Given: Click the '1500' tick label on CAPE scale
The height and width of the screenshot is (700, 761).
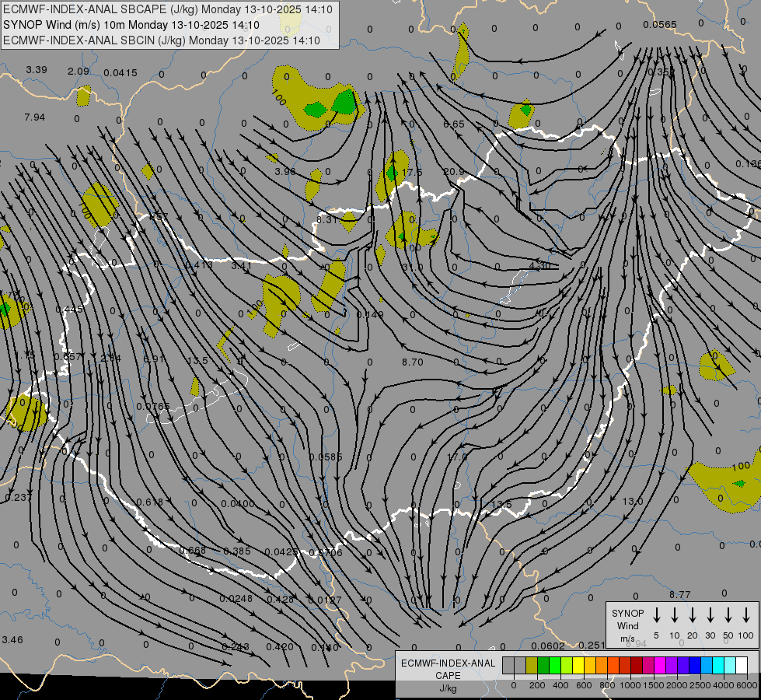Looking at the screenshot, I should [x=654, y=685].
